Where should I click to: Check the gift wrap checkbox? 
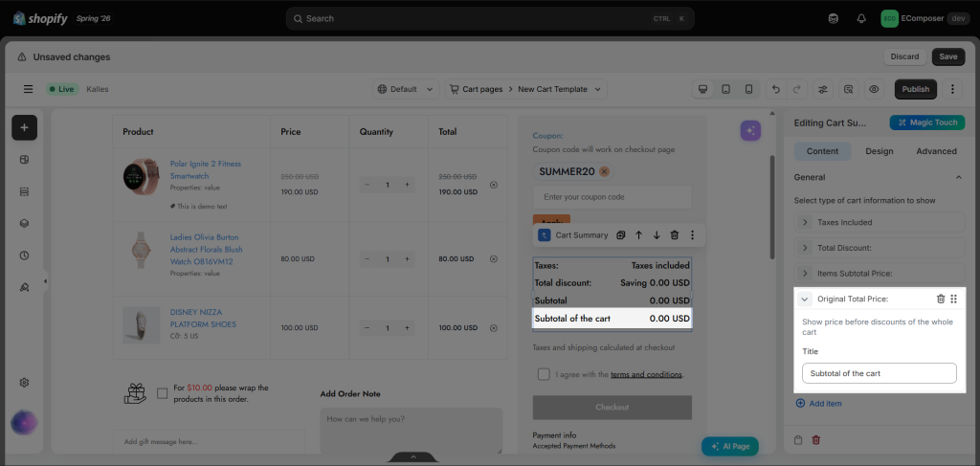pyautogui.click(x=163, y=393)
